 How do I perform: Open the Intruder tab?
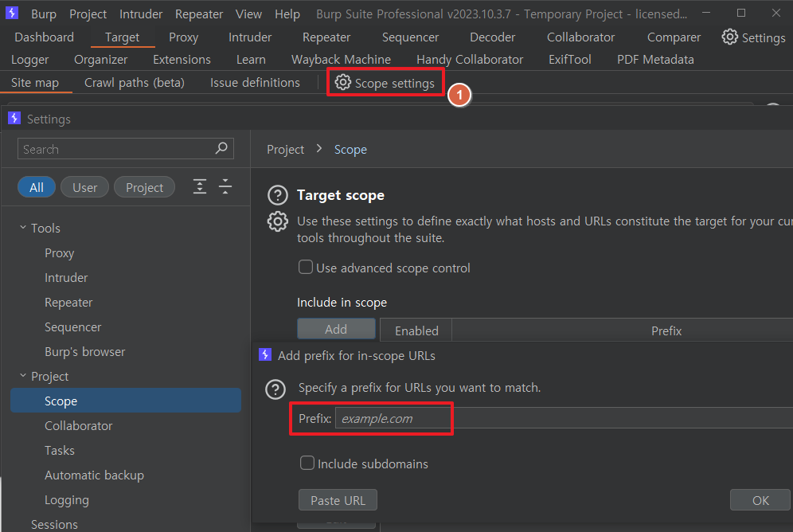tap(250, 37)
